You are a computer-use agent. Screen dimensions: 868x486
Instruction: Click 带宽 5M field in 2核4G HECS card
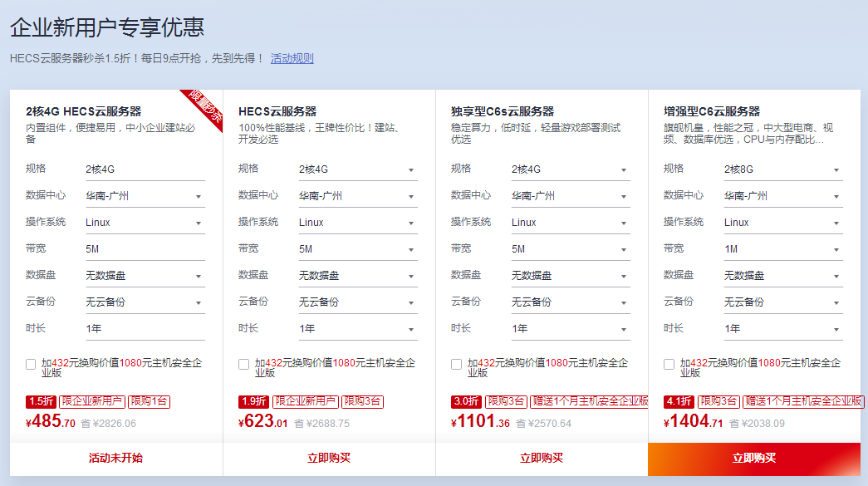tap(145, 249)
